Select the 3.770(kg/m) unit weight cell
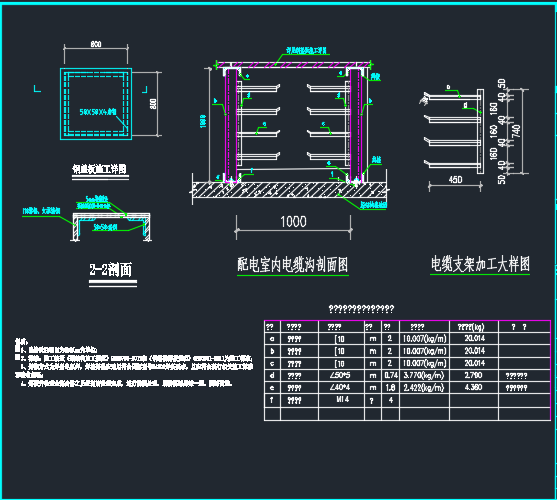 pyautogui.click(x=424, y=375)
